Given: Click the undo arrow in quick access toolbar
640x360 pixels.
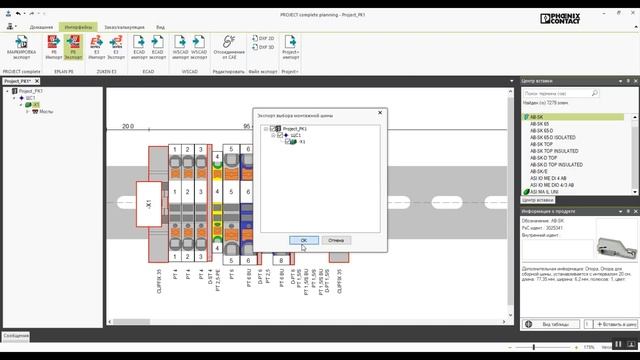Looking at the screenshot, I should click(18, 13).
